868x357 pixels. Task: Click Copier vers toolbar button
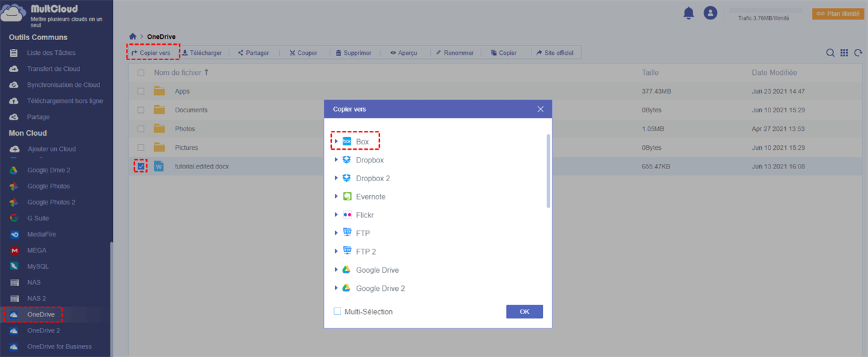[x=151, y=53]
